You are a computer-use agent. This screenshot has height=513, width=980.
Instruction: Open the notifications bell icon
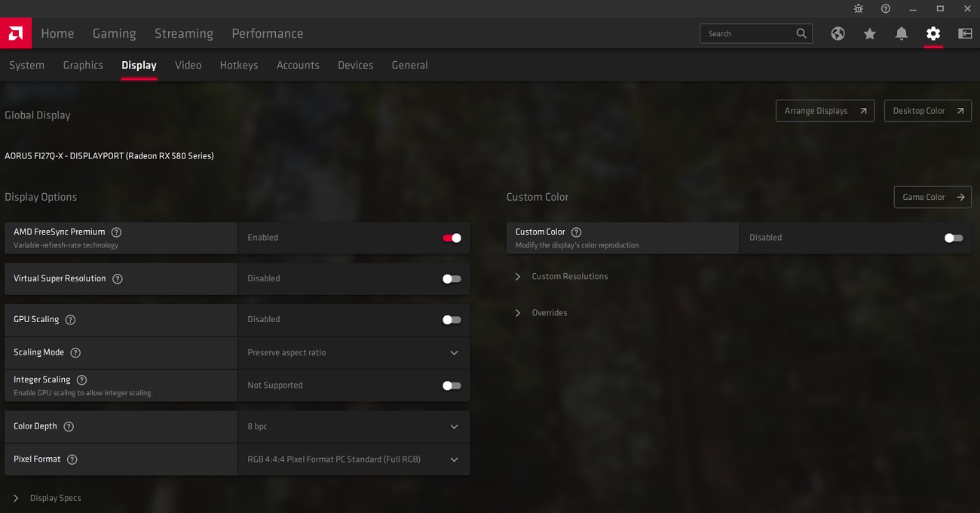[x=902, y=33]
